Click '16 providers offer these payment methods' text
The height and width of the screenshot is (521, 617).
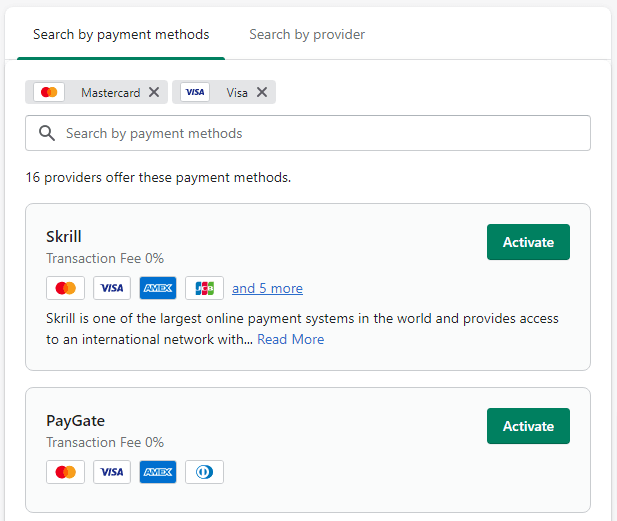(x=158, y=177)
